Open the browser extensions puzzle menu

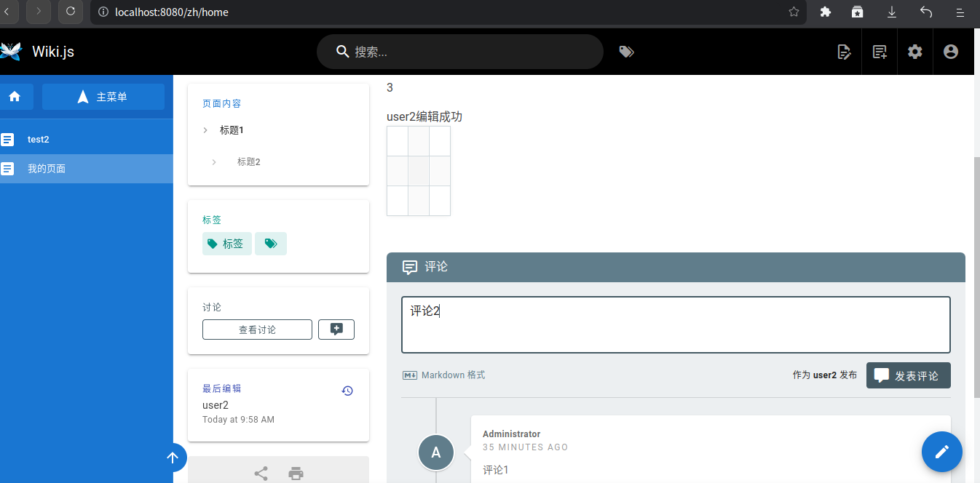(825, 12)
